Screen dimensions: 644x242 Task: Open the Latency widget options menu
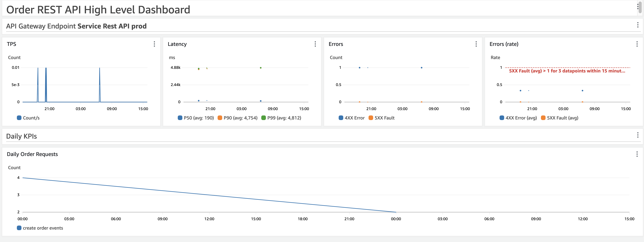click(x=315, y=44)
